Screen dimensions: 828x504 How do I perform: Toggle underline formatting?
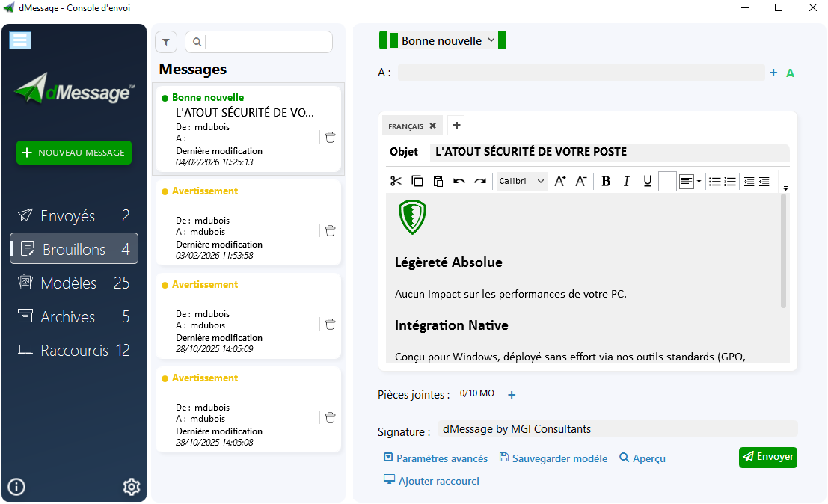click(x=648, y=181)
